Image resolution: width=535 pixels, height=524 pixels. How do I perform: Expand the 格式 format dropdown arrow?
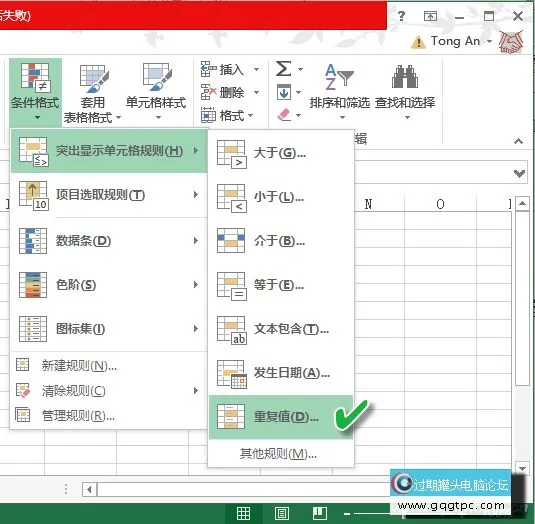point(250,116)
